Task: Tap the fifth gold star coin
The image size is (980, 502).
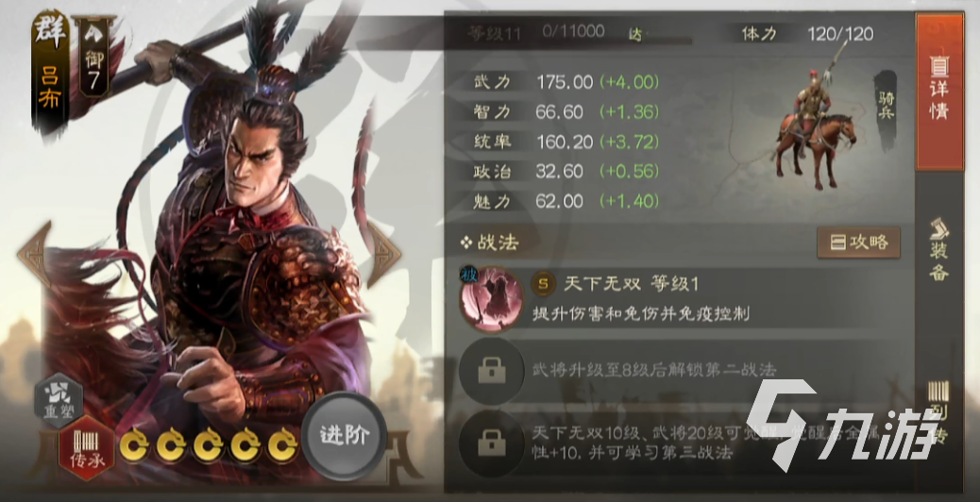Action: 282,445
